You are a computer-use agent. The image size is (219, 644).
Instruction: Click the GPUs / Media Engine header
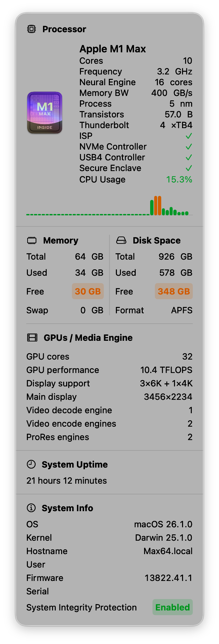(x=88, y=338)
